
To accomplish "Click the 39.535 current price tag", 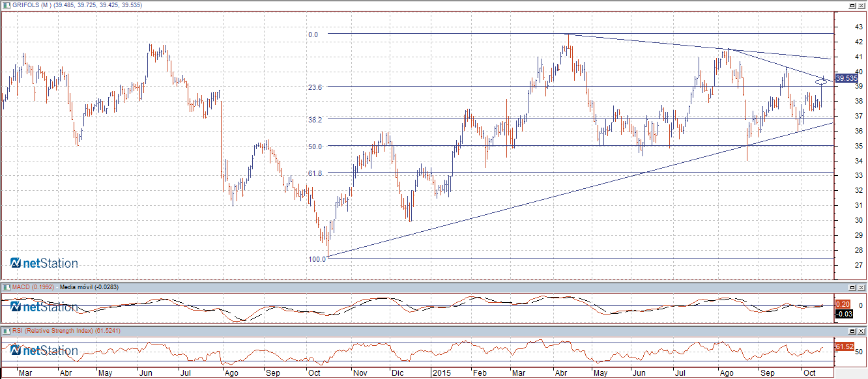I will click(x=846, y=78).
